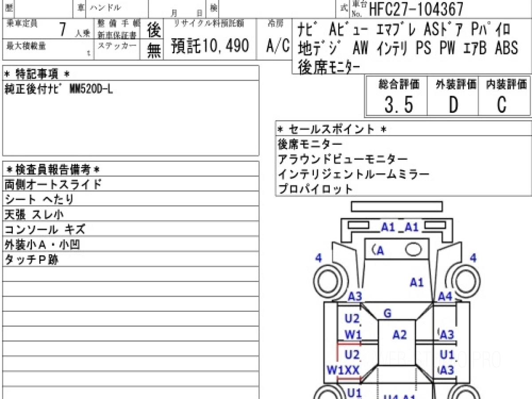Select the recycle deposit value 預託10,490
This screenshot has height=399, width=532.
(x=210, y=46)
